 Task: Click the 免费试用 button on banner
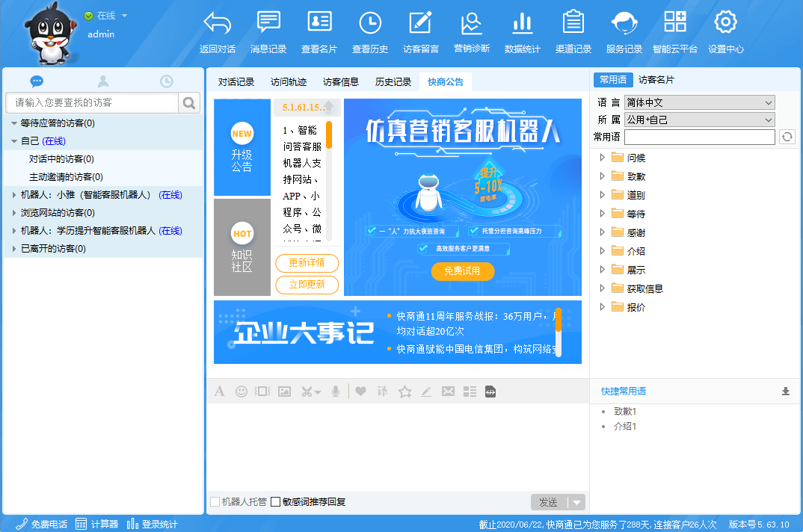coord(462,270)
